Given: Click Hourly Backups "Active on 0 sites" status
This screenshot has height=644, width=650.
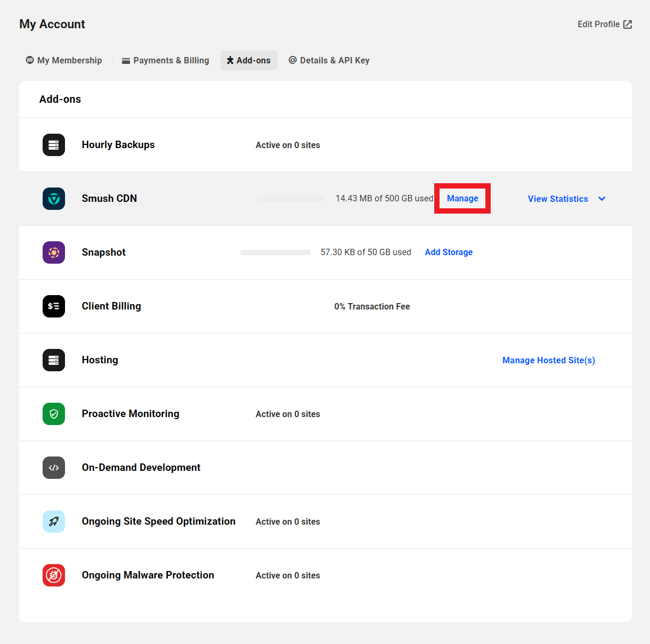Looking at the screenshot, I should [288, 145].
